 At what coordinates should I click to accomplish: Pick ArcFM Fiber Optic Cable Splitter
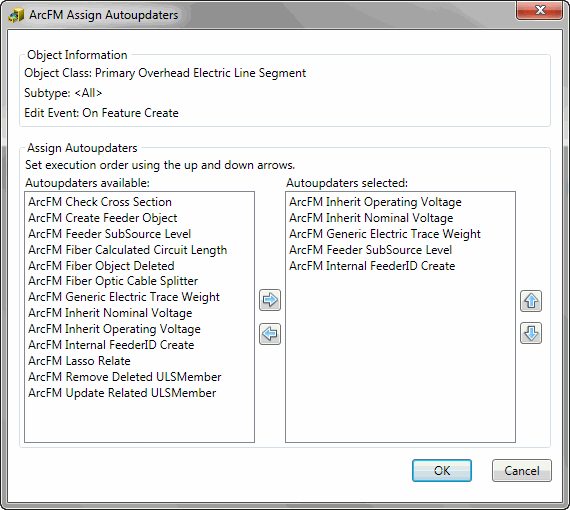pyautogui.click(x=113, y=281)
